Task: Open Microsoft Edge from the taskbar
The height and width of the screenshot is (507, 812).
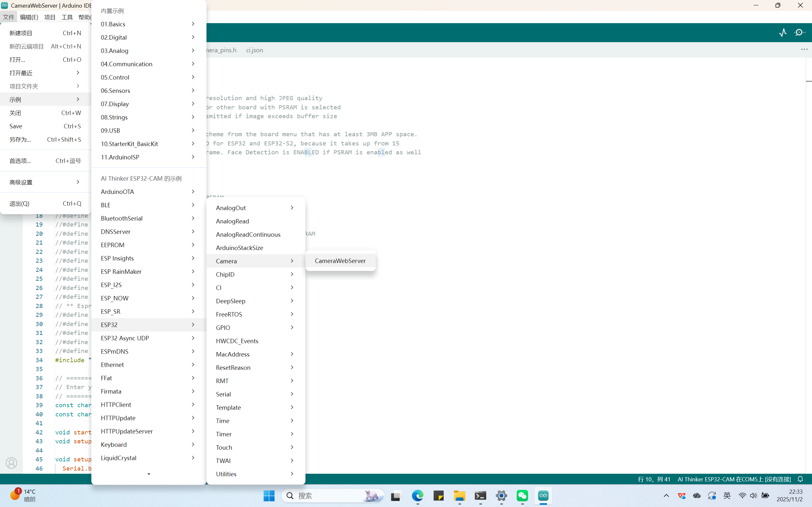Action: coord(417,496)
